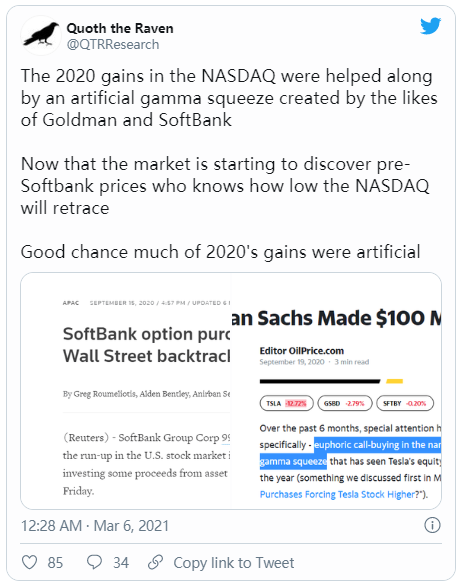Click the GSBD -2.79% ticker pill
This screenshot has width=461, height=586.
pos(345,403)
